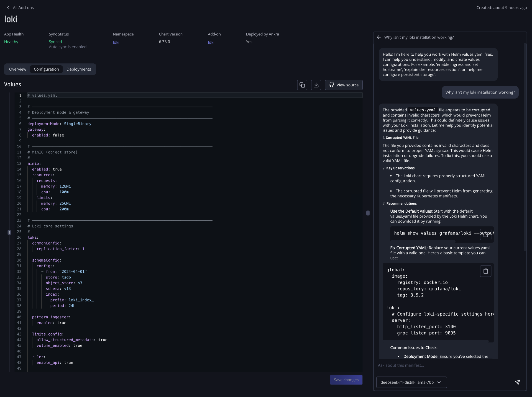The image size is (532, 397).
Task: Click the editor left gutter drag handle
Action: tap(9, 232)
